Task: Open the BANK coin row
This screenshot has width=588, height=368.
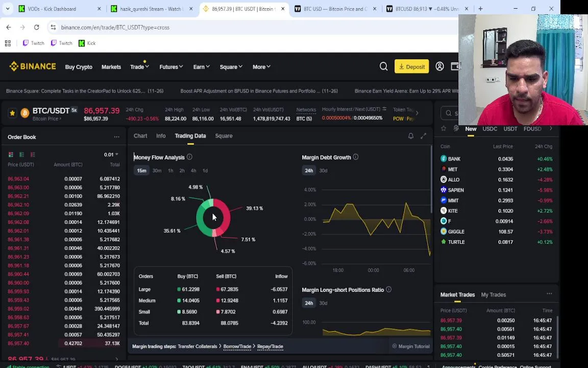Action: [496, 159]
